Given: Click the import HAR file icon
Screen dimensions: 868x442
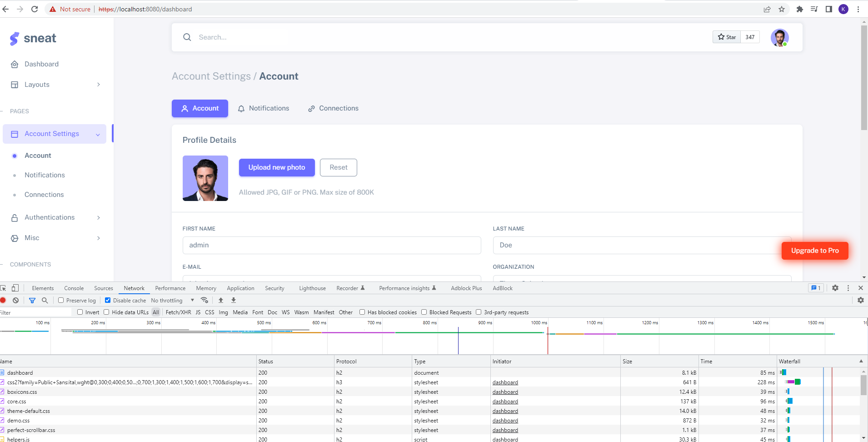Looking at the screenshot, I should [x=220, y=300].
